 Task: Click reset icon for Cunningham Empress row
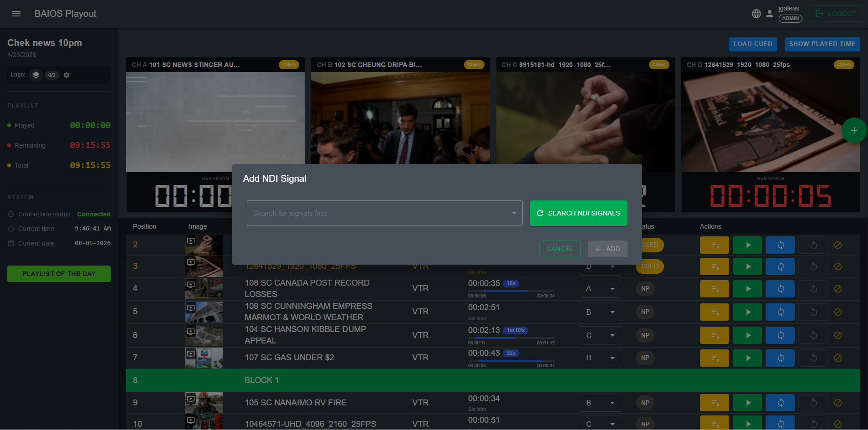tap(813, 312)
